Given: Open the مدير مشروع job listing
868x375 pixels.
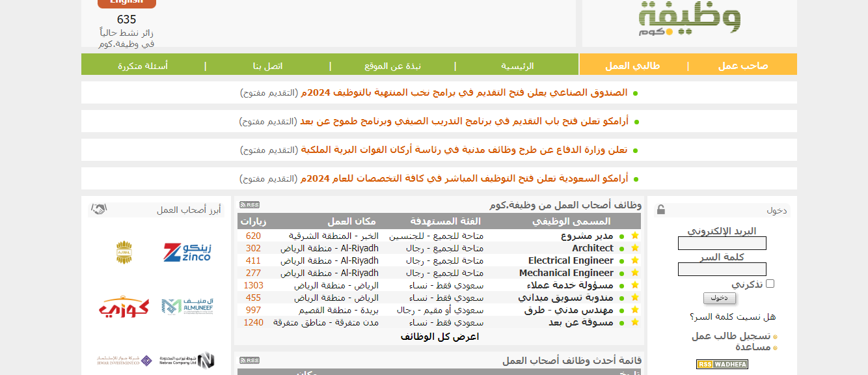Looking at the screenshot, I should (x=587, y=236).
